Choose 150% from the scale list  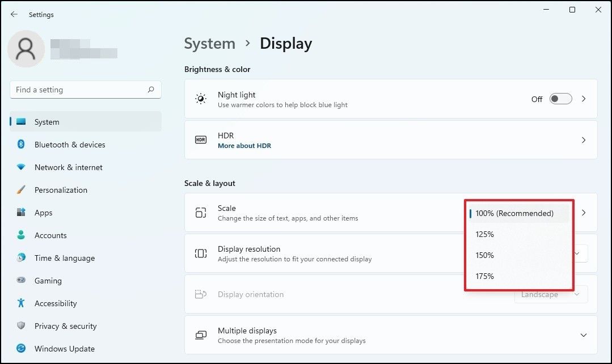pyautogui.click(x=485, y=255)
